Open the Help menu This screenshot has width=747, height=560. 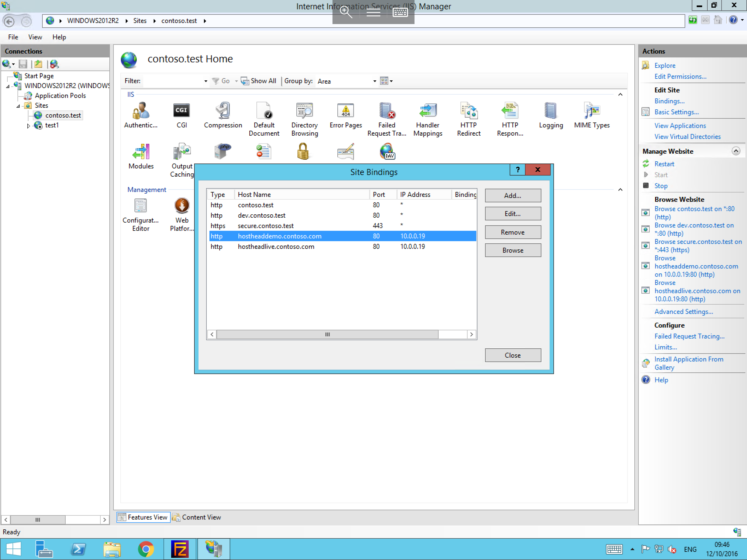[59, 37]
